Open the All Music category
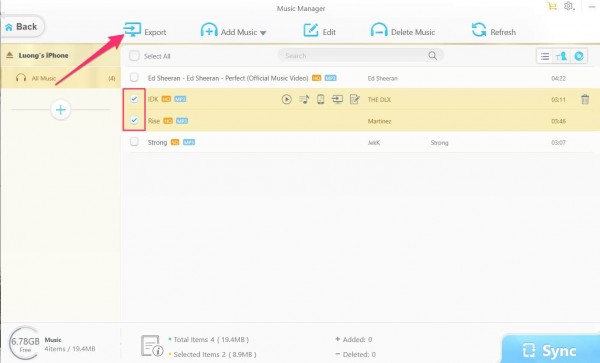Image resolution: width=600 pixels, height=363 pixels. [x=60, y=78]
